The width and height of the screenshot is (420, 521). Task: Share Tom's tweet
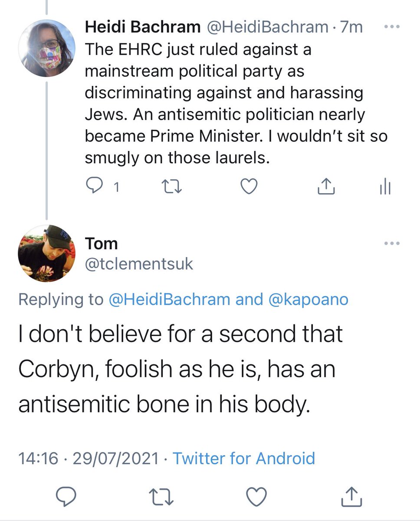[x=351, y=495]
